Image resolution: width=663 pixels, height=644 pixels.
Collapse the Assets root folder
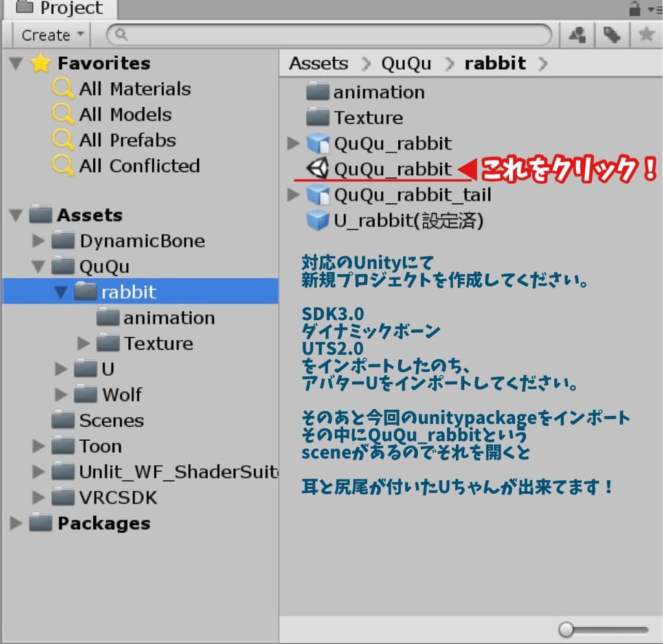[x=16, y=216]
